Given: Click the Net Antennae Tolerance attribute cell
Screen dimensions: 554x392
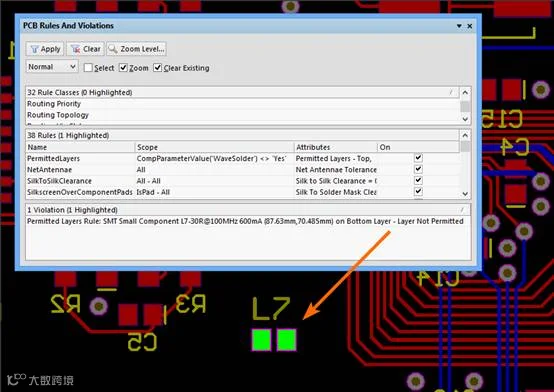Looking at the screenshot, I should [336, 170].
